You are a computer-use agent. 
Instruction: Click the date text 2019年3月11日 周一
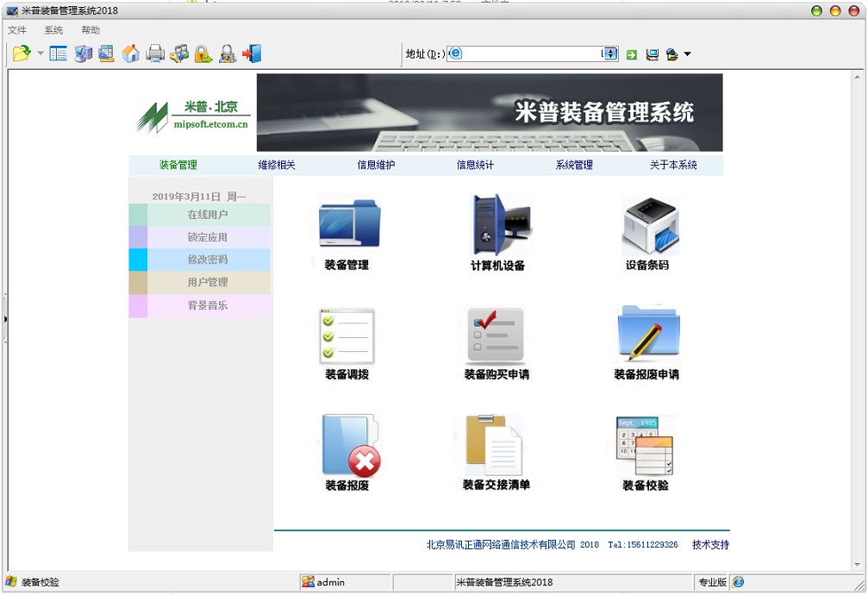(199, 196)
